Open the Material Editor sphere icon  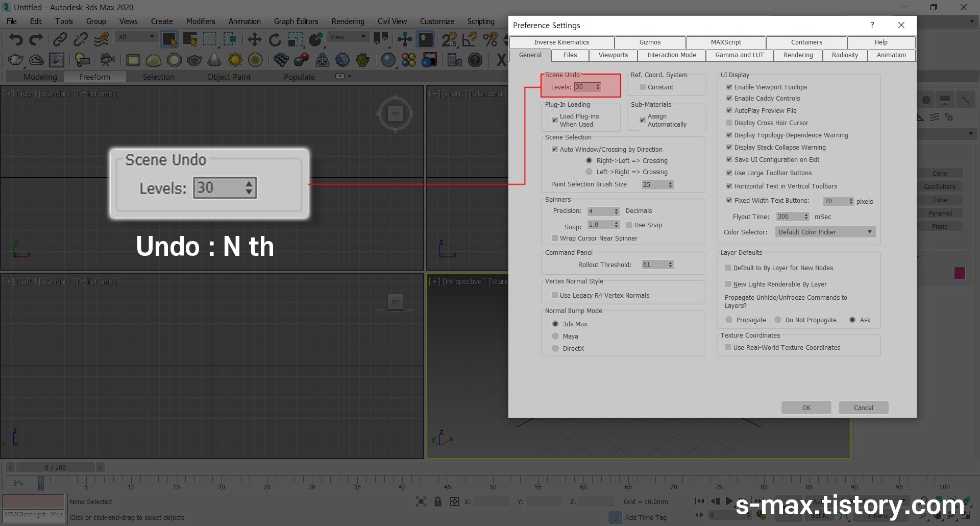(388, 60)
